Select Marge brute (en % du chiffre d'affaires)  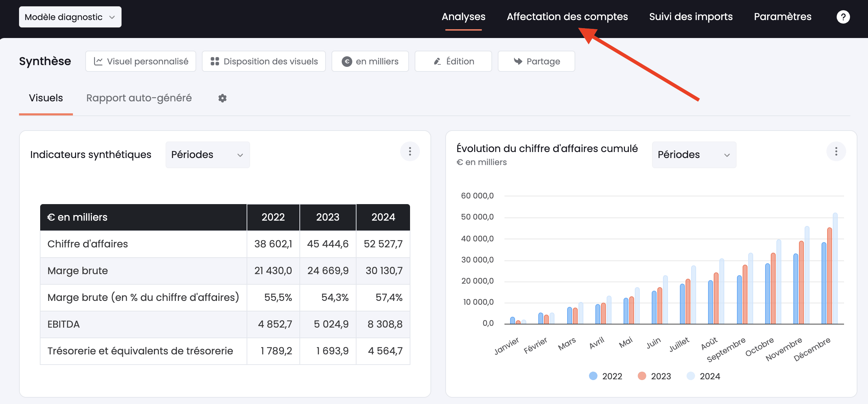143,297
